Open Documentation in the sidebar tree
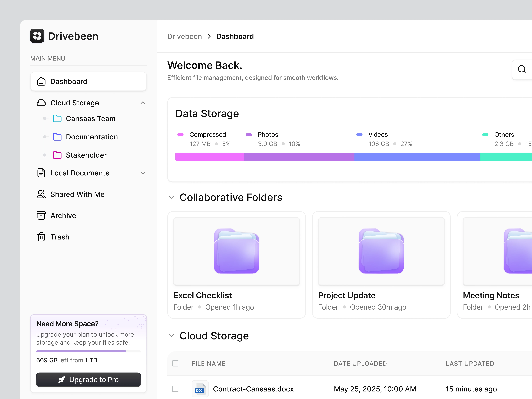This screenshot has width=532, height=399. coord(92,137)
